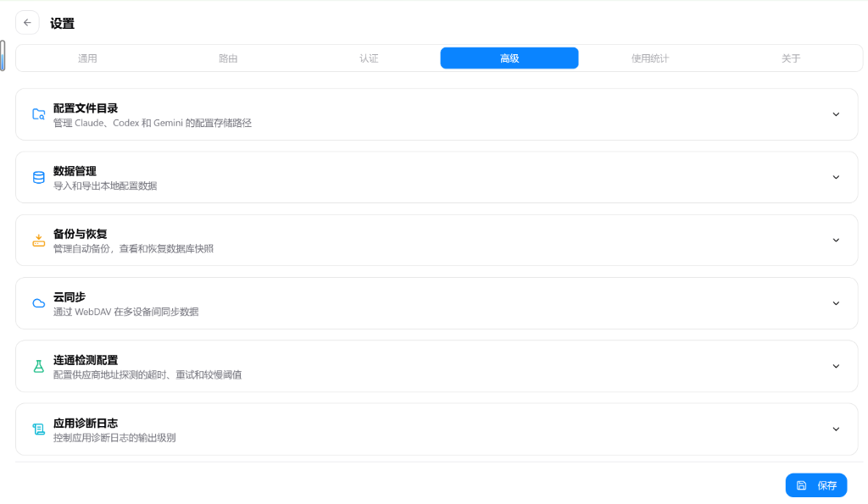868x504 pixels.
Task: Click the folder icon beside 配置文件目录
Action: tap(38, 114)
